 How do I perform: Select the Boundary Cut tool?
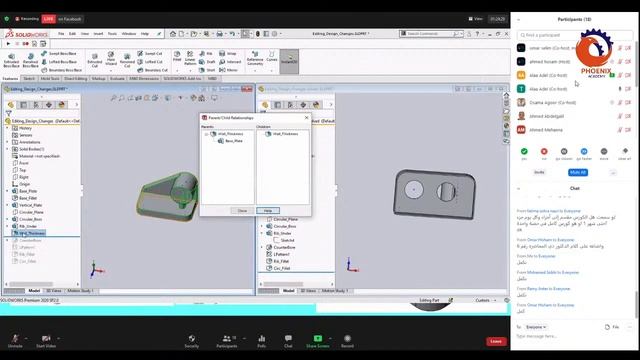[152, 70]
